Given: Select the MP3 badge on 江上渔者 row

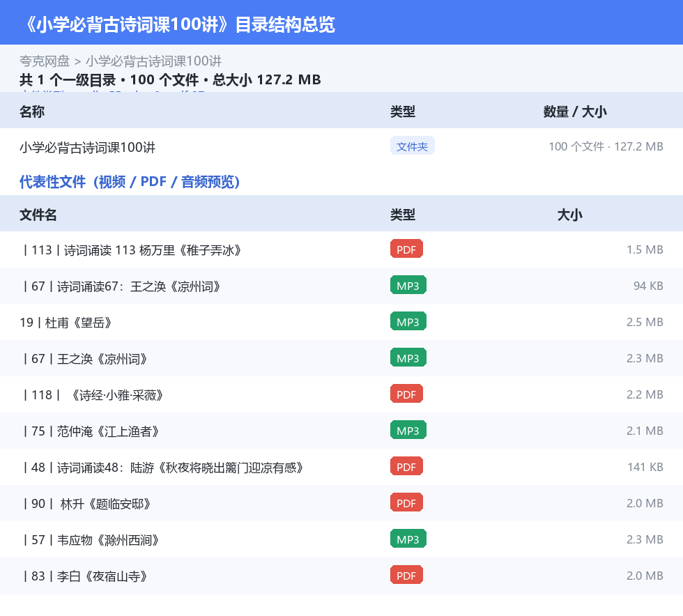Looking at the screenshot, I should point(408,430).
